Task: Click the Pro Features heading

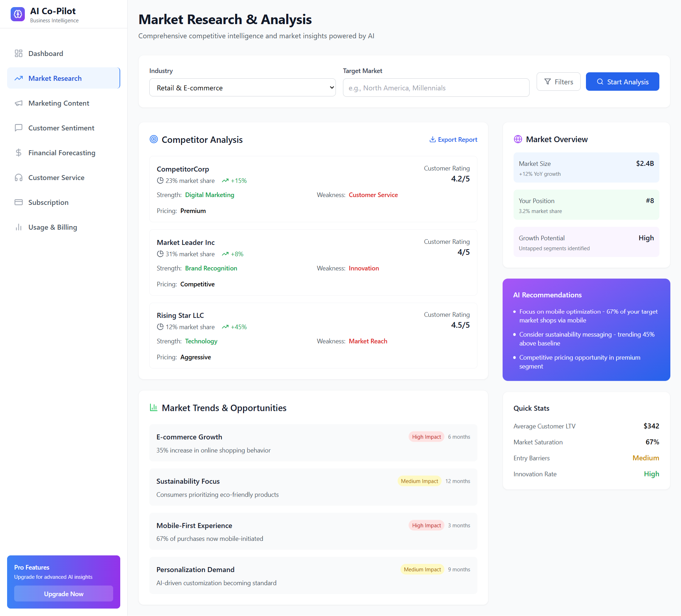Action: pyautogui.click(x=32, y=567)
